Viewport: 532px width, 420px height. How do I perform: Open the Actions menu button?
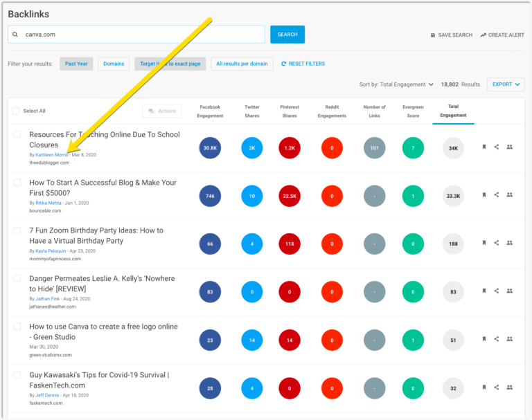pyautogui.click(x=162, y=111)
